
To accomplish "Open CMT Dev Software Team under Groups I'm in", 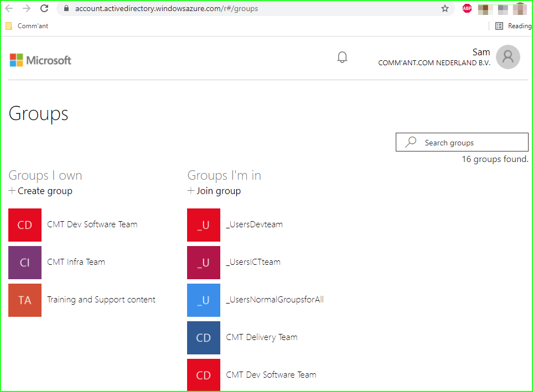I will tap(271, 375).
